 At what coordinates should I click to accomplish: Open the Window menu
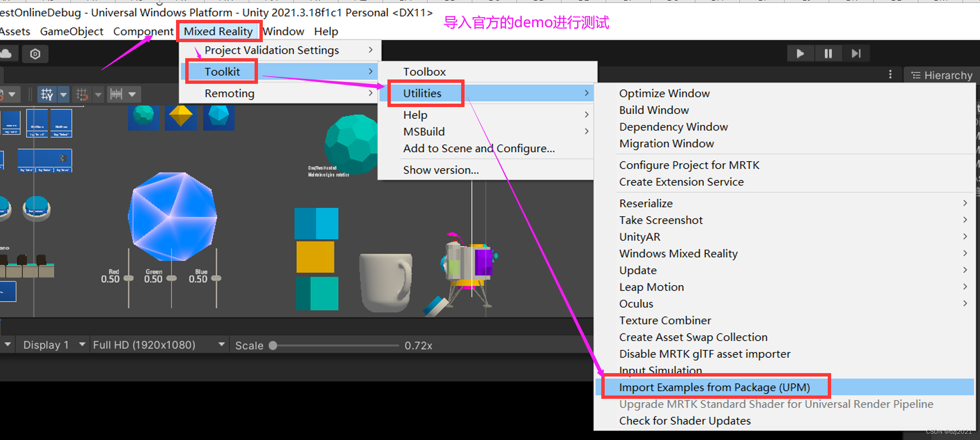coord(284,31)
